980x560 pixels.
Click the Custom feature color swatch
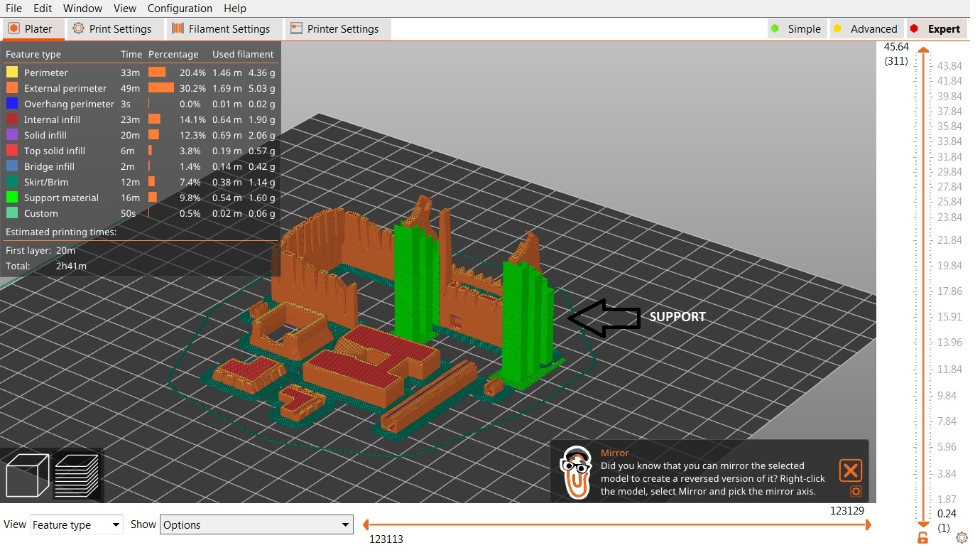click(x=12, y=213)
